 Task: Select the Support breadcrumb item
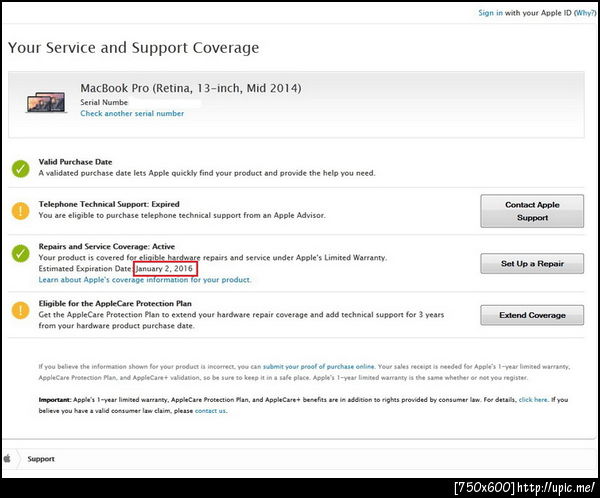click(41, 459)
